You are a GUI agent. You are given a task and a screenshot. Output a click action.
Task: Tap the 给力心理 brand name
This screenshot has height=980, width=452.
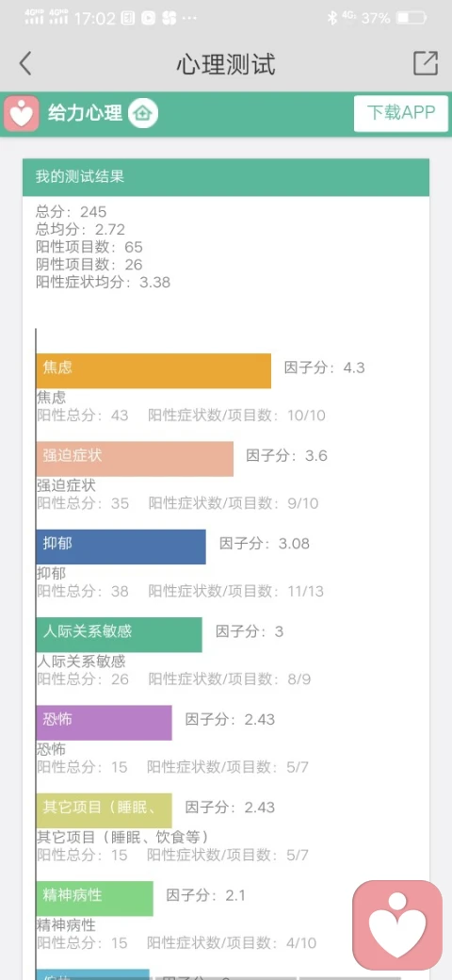(x=85, y=114)
